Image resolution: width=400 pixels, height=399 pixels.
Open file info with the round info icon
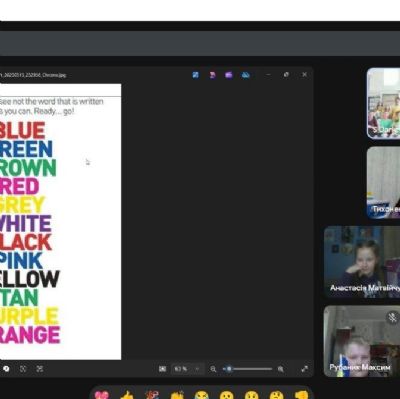(x=6, y=369)
